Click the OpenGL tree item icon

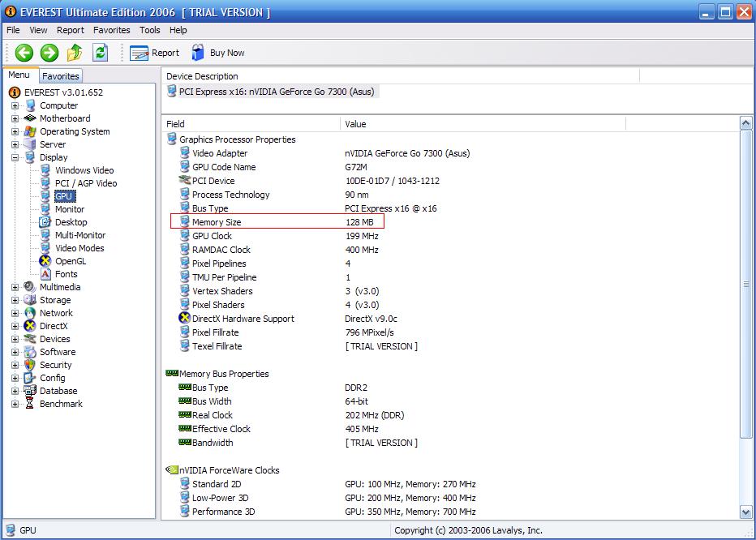click(45, 261)
